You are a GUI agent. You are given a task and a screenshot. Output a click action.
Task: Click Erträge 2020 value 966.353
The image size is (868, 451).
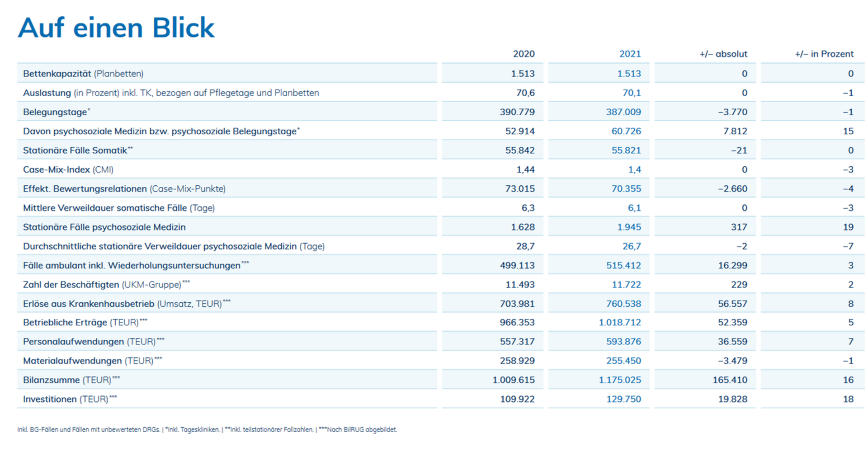pos(517,323)
